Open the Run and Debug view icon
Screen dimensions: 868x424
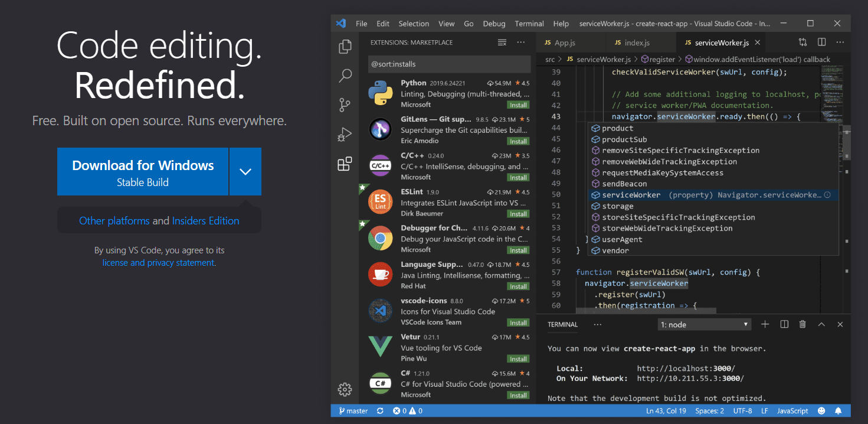[x=345, y=135]
